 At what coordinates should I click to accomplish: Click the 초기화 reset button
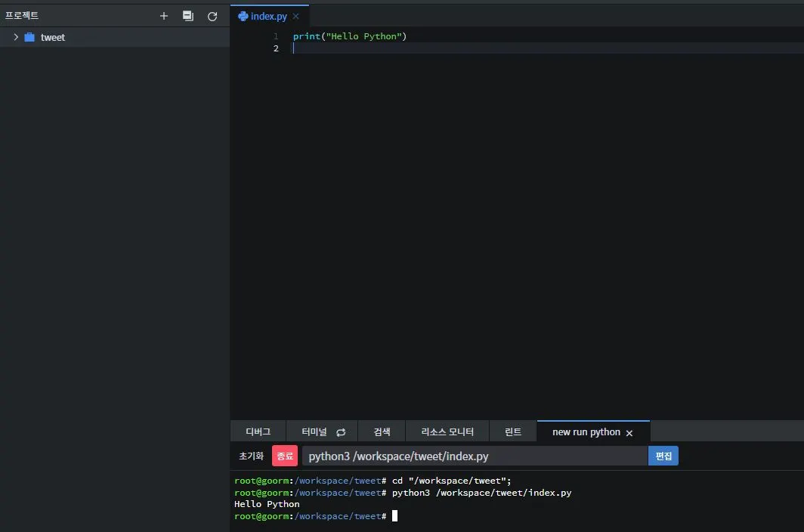coord(251,456)
